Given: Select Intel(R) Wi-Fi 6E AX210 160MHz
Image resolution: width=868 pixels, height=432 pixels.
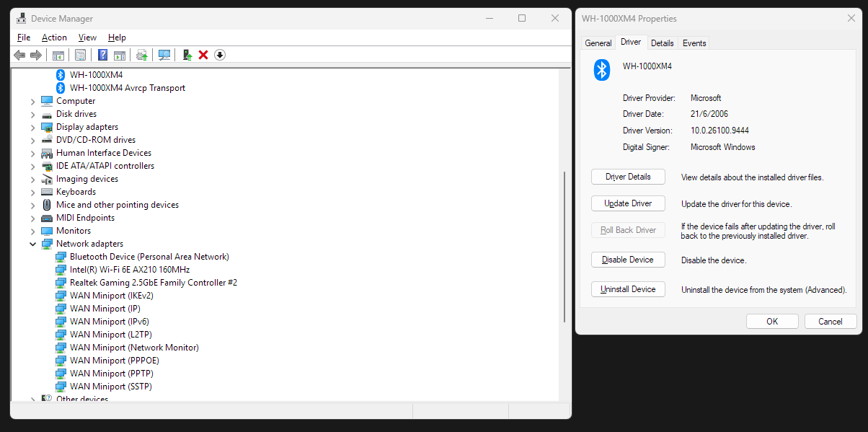Looking at the screenshot, I should tap(130, 270).
